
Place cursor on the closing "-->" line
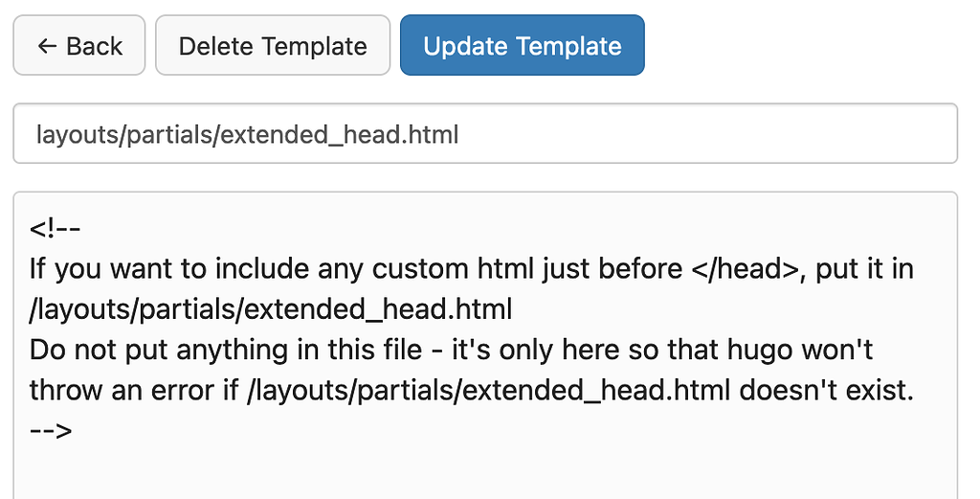[52, 430]
